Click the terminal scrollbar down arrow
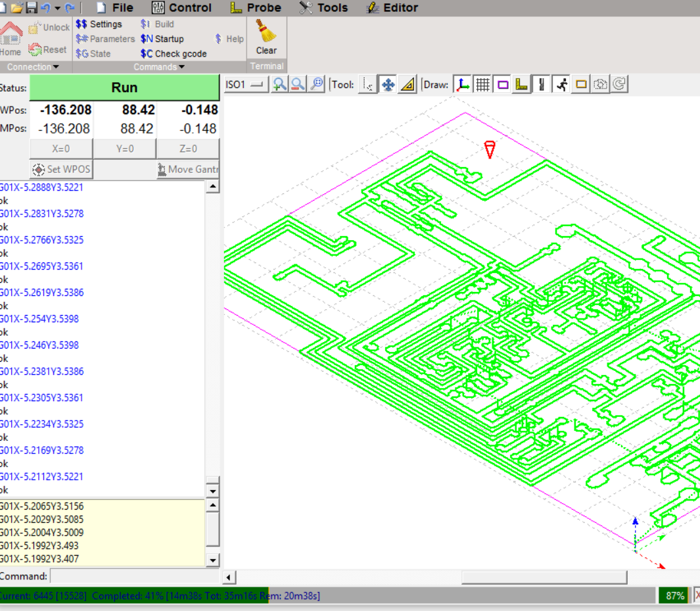 click(213, 491)
